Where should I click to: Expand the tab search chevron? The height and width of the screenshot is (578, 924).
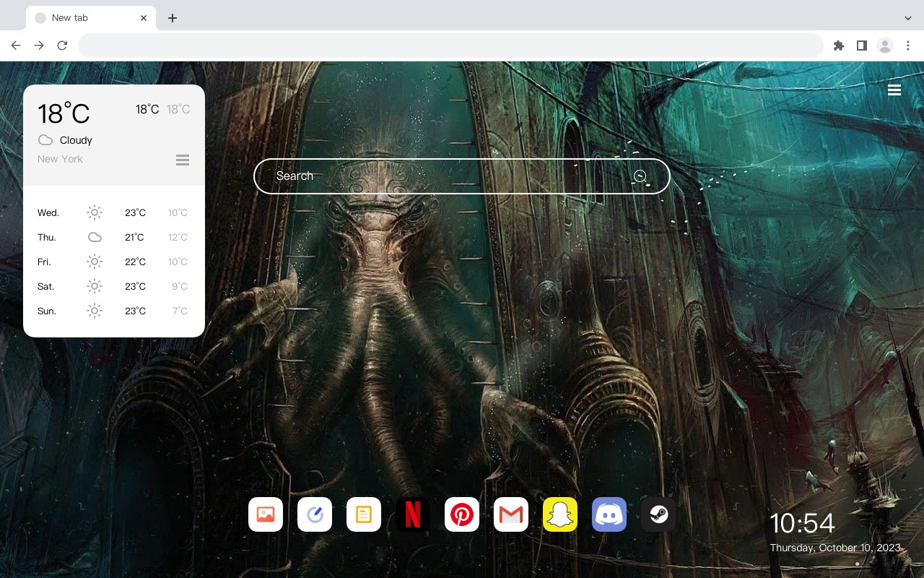coord(908,18)
